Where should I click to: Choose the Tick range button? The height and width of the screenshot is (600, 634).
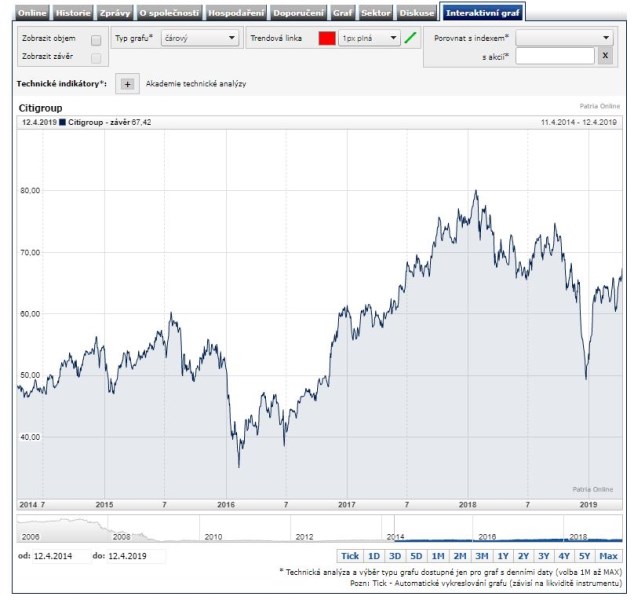[x=350, y=556]
